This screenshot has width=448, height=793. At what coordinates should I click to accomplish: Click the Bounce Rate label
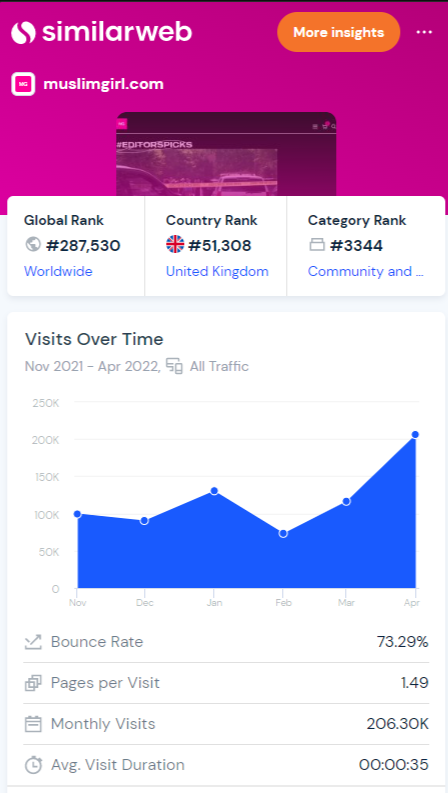pyautogui.click(x=97, y=642)
